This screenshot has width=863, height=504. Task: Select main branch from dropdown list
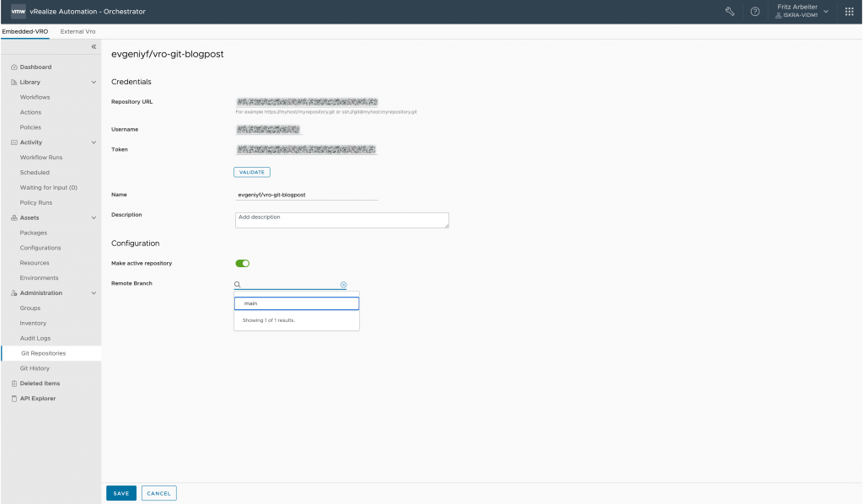[297, 303]
